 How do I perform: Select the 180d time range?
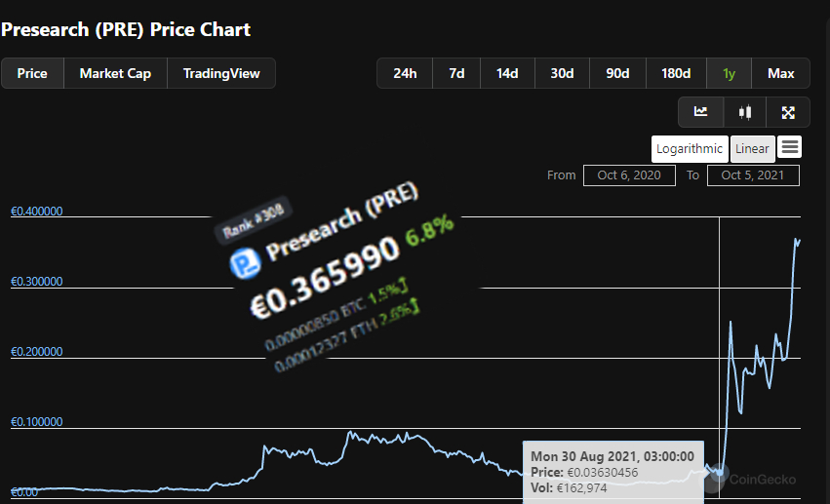pos(676,74)
